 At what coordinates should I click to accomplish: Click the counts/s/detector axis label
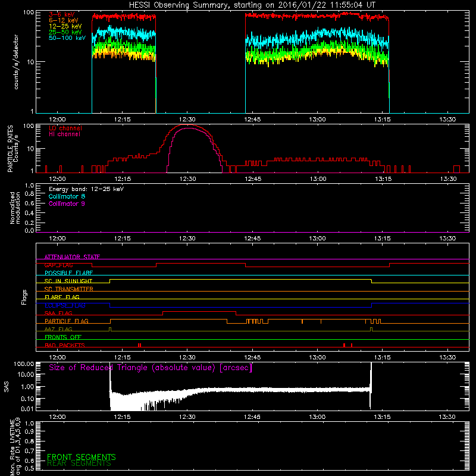coord(16,62)
